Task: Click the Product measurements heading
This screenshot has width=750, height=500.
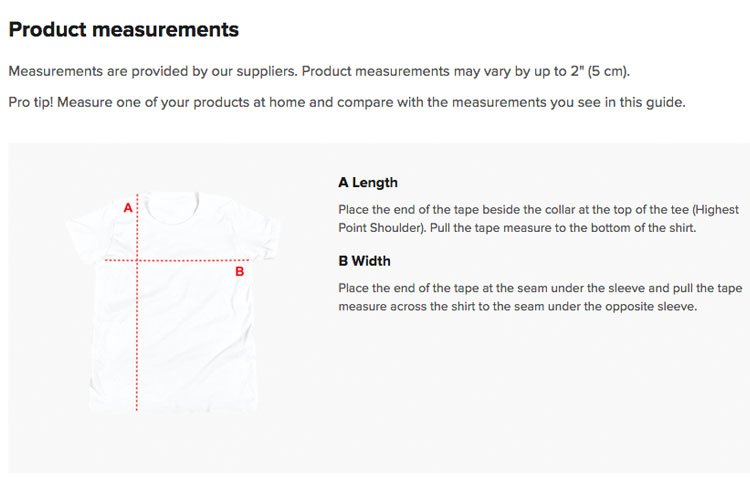Action: click(123, 30)
